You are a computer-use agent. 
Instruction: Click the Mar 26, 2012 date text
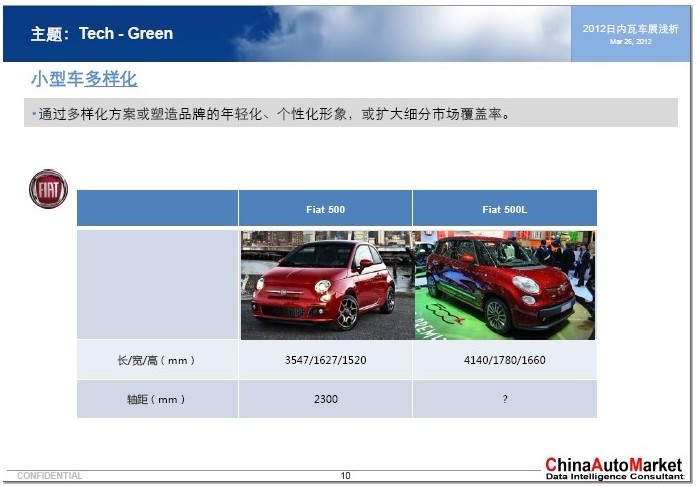(630, 41)
